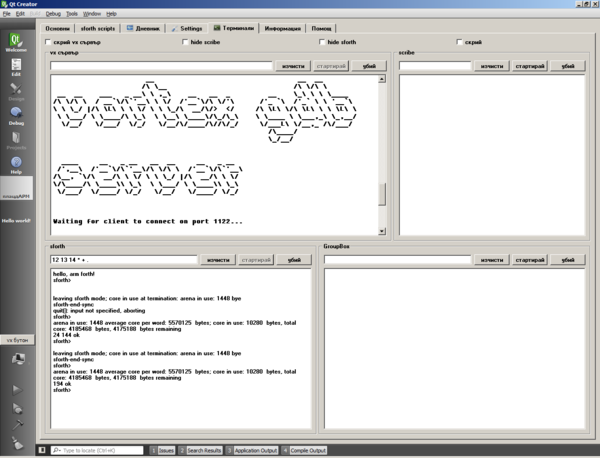The width and height of the screenshot is (600, 458).
Task: Build the project with the hammer icon
Action: (17, 425)
